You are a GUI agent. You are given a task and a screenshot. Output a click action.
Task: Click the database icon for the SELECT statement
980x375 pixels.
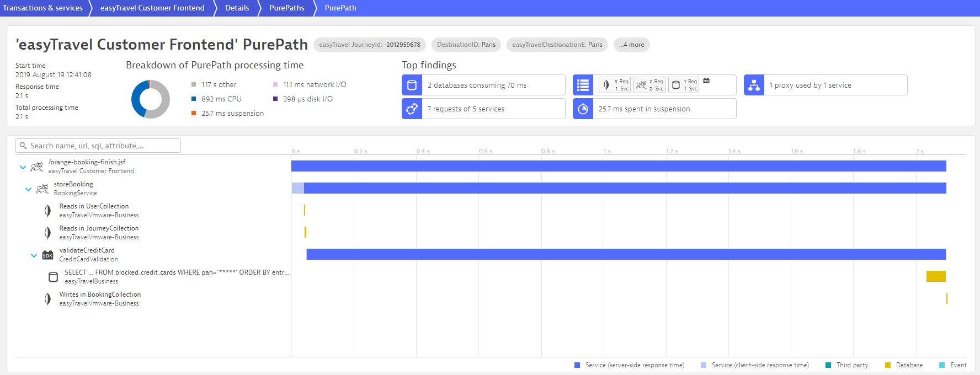coord(53,277)
